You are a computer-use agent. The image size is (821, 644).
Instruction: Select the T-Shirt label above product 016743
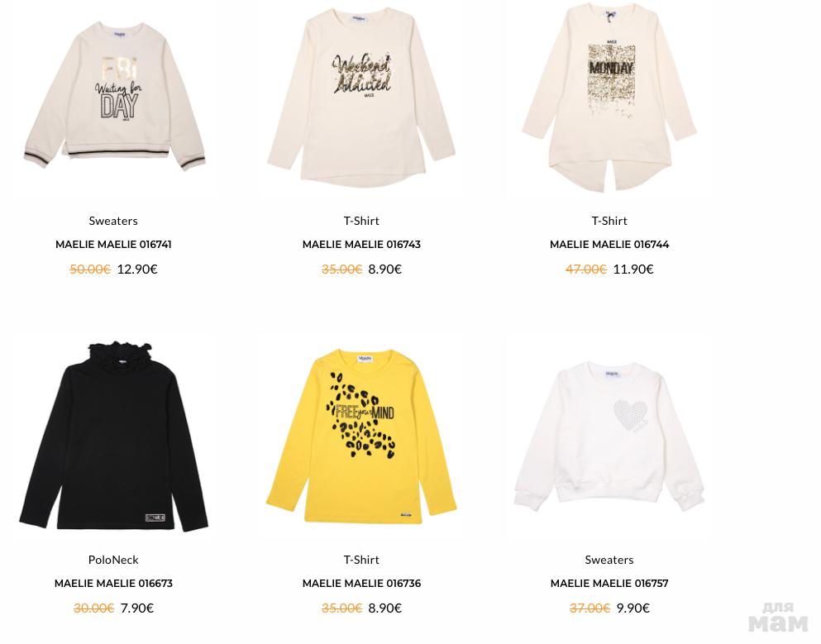(x=361, y=221)
